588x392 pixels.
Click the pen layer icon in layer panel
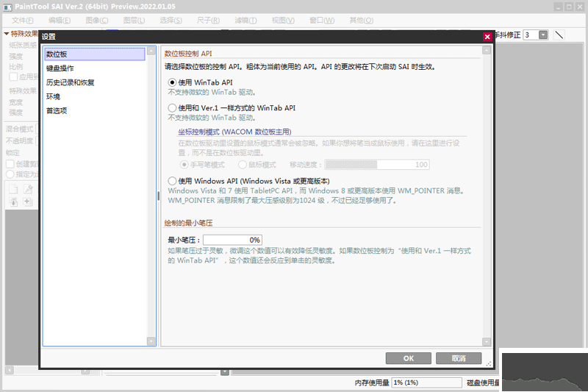[28, 190]
